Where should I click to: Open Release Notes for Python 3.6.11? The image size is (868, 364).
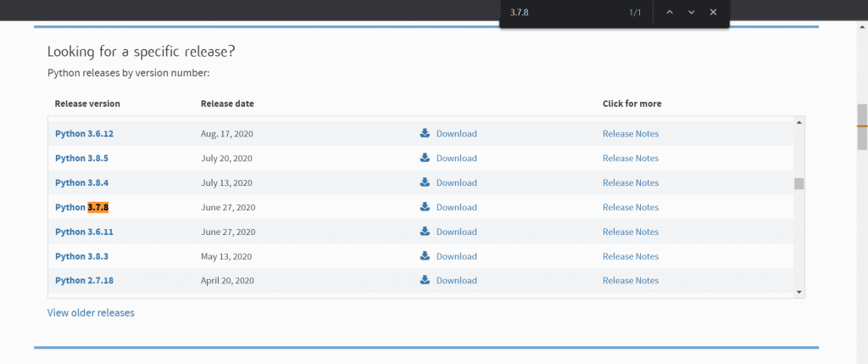coord(631,232)
